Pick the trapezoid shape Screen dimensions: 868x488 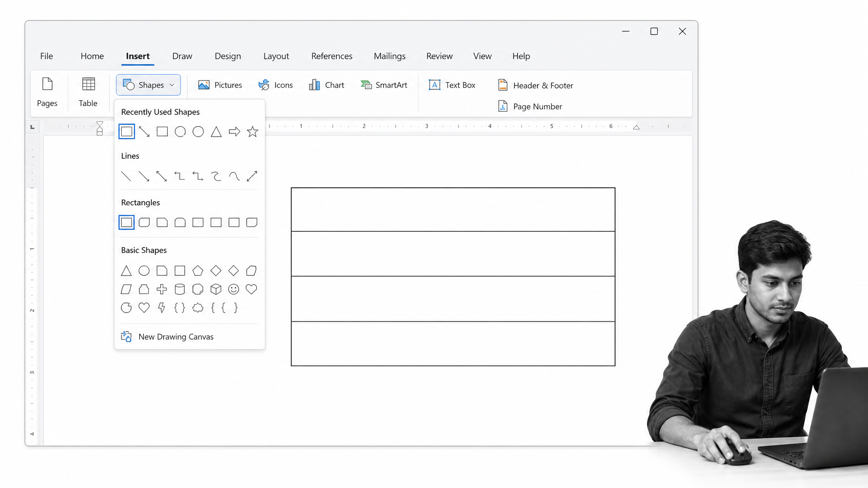pos(144,289)
